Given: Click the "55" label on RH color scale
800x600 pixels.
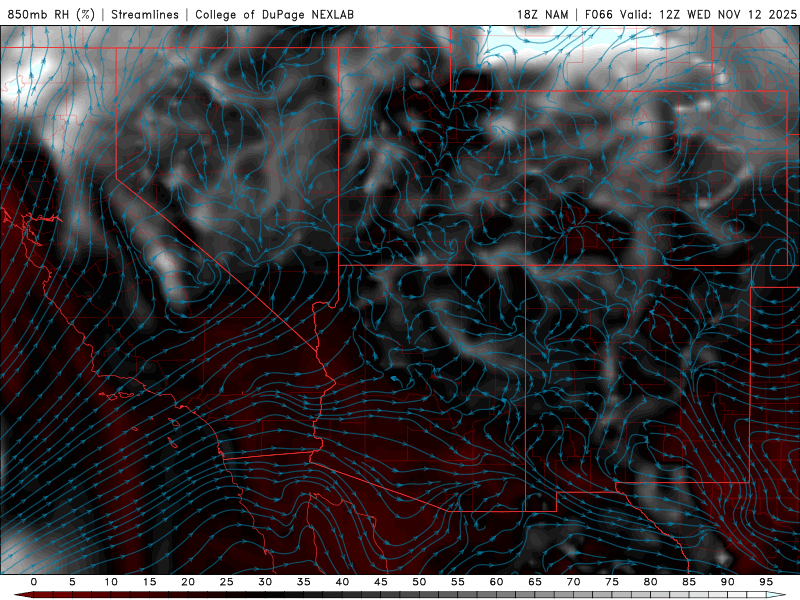Looking at the screenshot, I should (x=458, y=582).
